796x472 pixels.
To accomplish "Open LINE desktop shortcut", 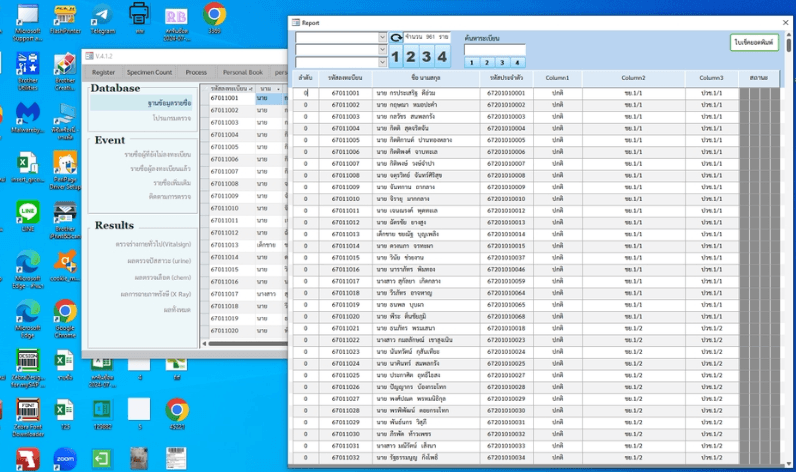I will click(x=27, y=217).
